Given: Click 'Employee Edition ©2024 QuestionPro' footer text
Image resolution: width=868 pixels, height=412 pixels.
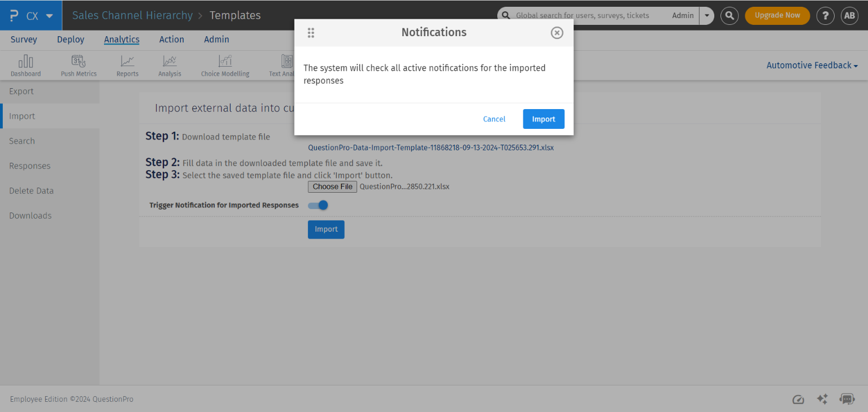Looking at the screenshot, I should click(72, 400).
